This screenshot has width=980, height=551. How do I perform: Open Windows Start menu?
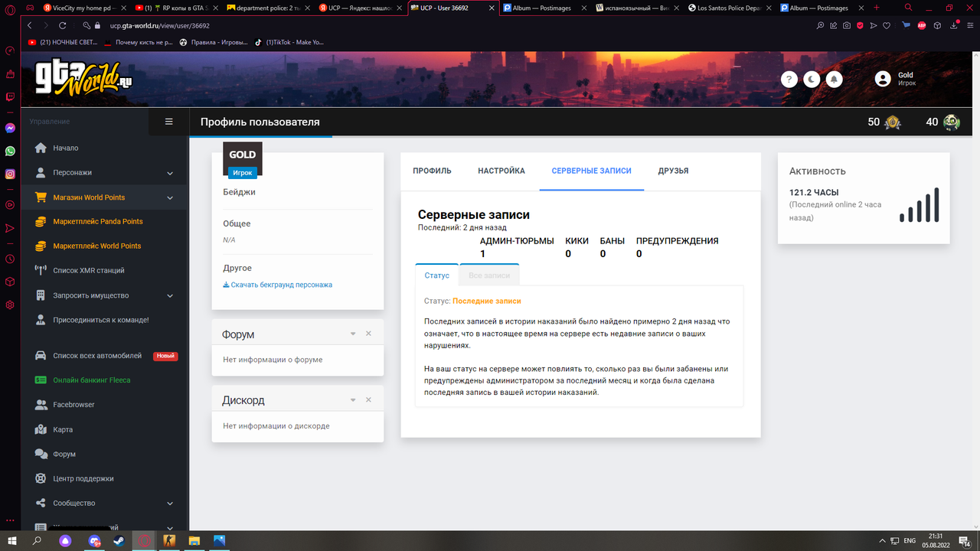click(x=13, y=540)
